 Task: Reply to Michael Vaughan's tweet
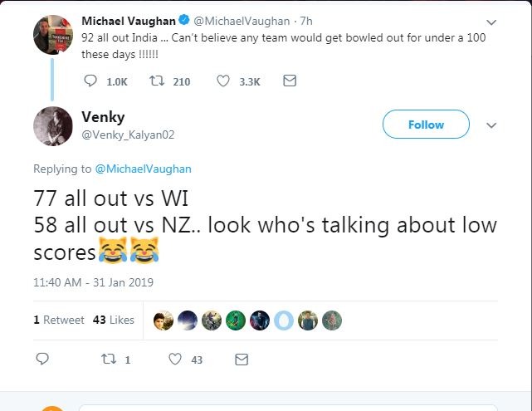point(91,81)
